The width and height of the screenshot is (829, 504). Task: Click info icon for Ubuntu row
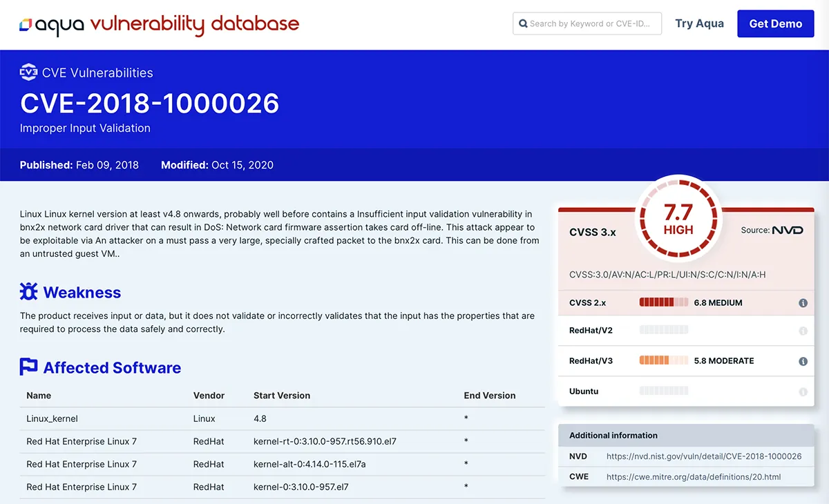click(803, 391)
